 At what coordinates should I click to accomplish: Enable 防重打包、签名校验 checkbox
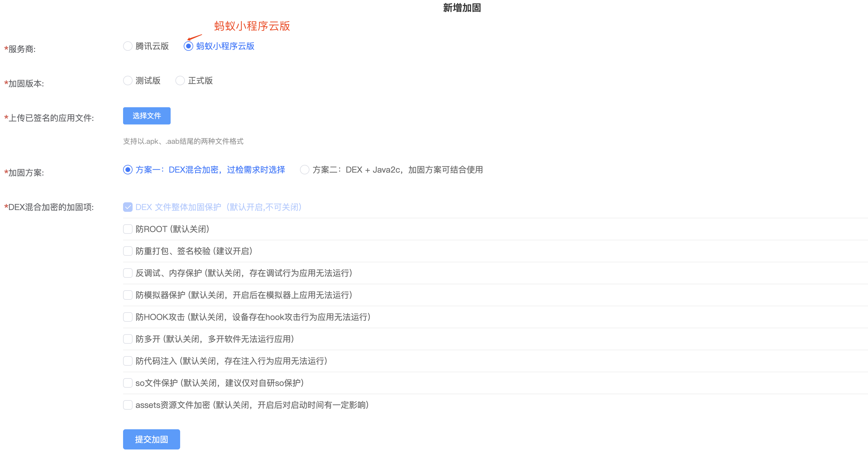tap(128, 251)
